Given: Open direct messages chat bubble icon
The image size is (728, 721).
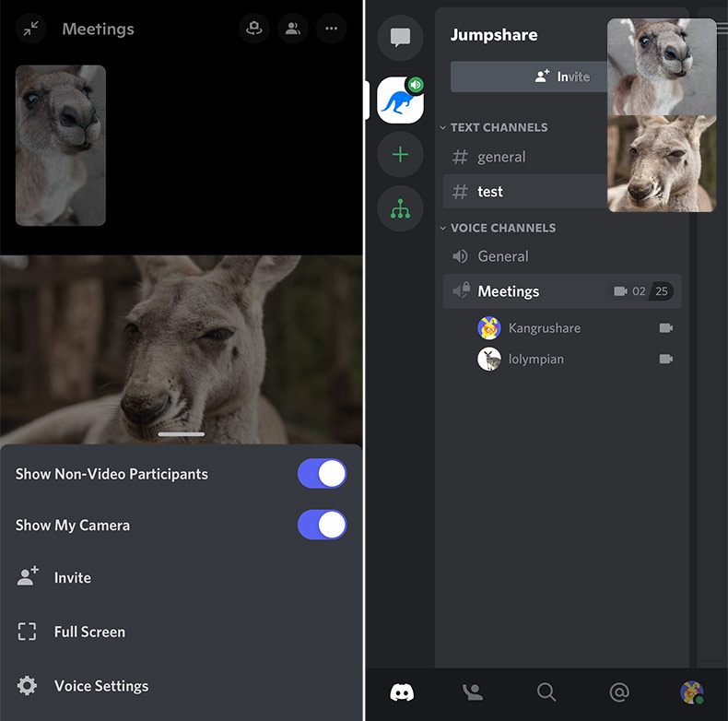Looking at the screenshot, I should pyautogui.click(x=400, y=38).
